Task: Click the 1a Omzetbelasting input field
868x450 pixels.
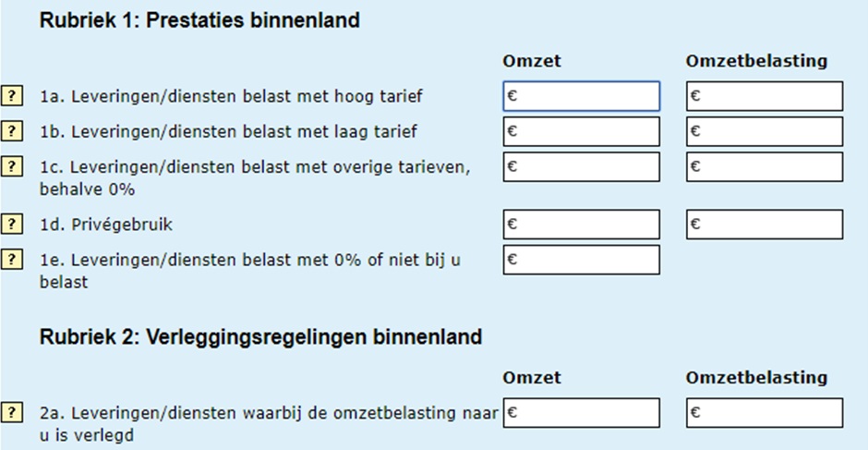Action: click(x=765, y=96)
